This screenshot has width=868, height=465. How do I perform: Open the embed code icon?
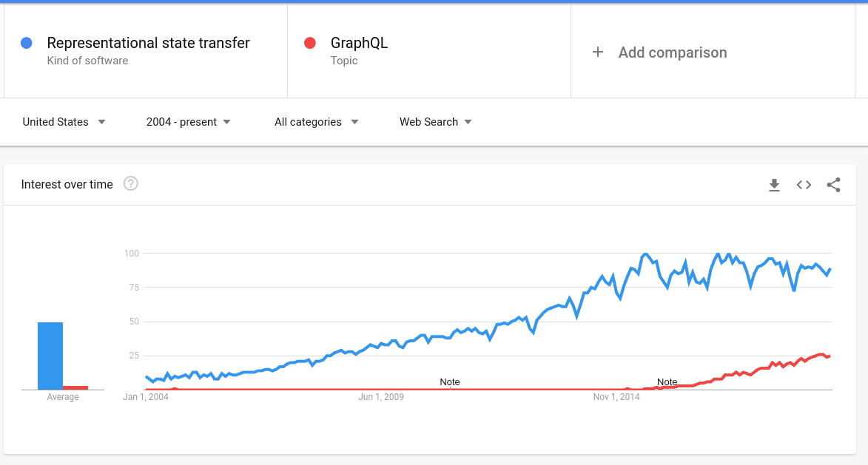tap(804, 185)
